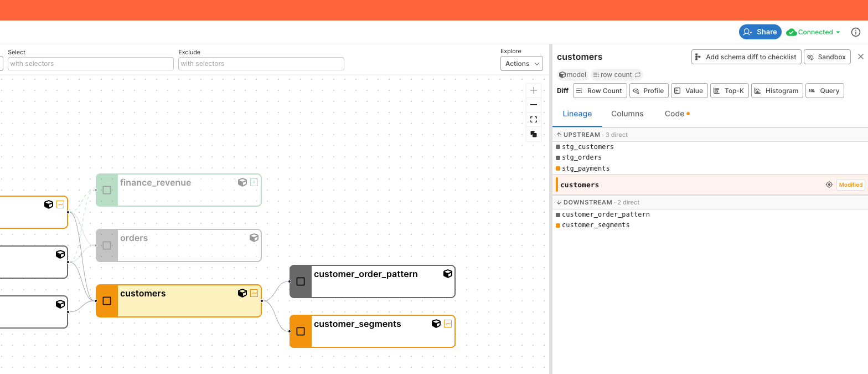The image size is (868, 374).
Task: Select the orders node checkbox
Action: (107, 245)
